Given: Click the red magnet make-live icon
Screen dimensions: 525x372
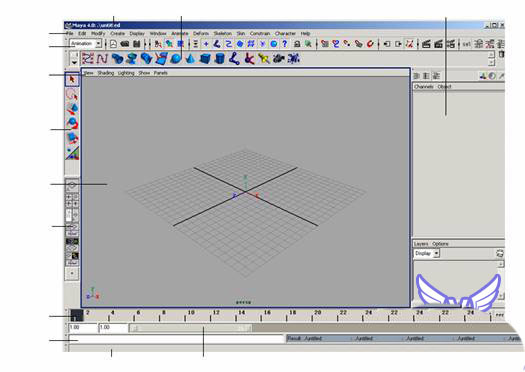Looking at the screenshot, I should [x=370, y=44].
